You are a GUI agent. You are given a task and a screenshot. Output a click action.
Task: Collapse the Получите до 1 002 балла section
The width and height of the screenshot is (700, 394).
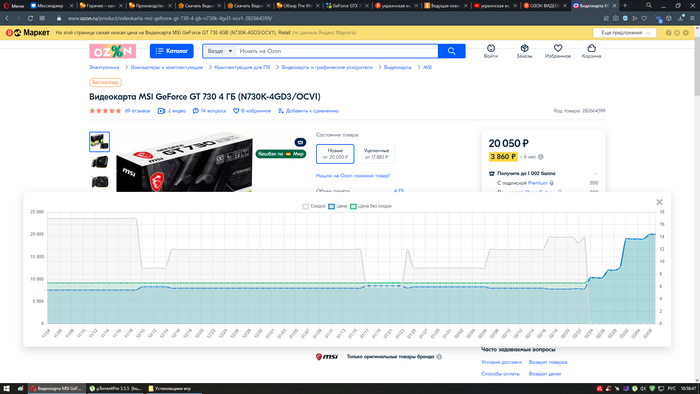[595, 174]
